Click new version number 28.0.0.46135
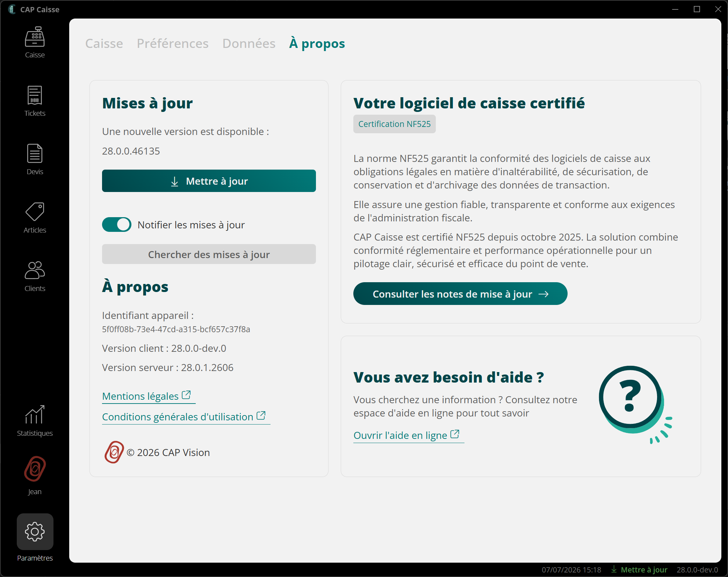This screenshot has width=728, height=577. [131, 151]
